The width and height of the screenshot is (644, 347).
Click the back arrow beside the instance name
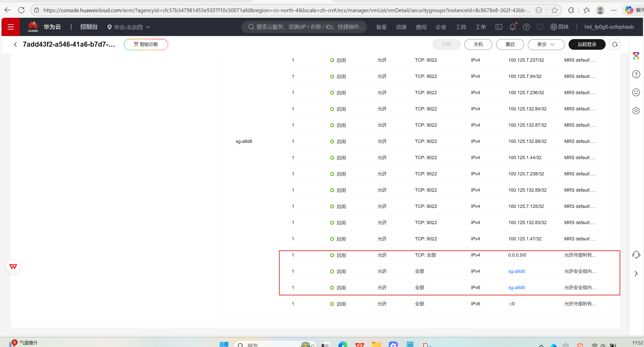[x=15, y=44]
